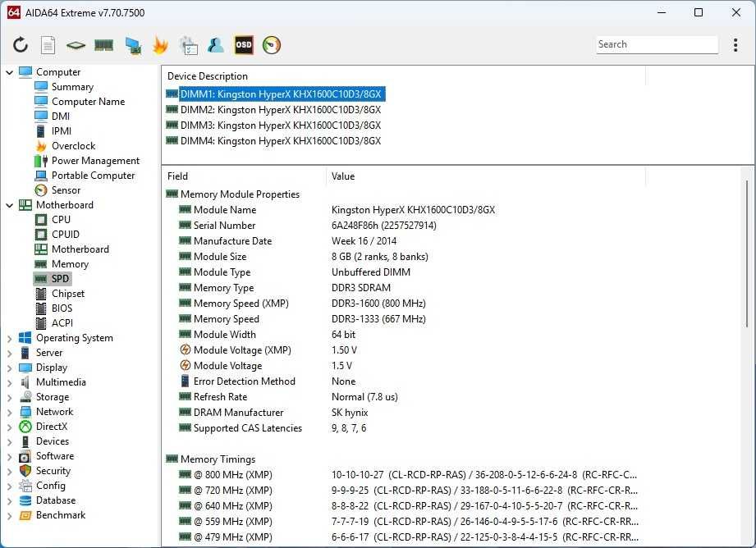Image resolution: width=756 pixels, height=548 pixels.
Task: Open the Report page icon
Action: [x=48, y=45]
